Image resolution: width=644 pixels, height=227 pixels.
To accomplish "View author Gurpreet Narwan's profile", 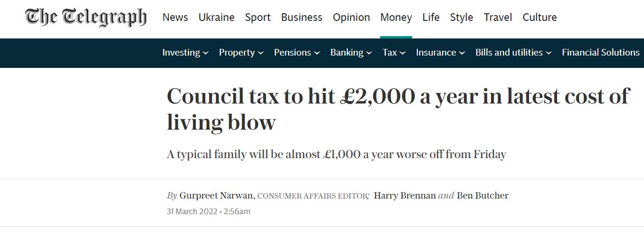I will point(217,196).
